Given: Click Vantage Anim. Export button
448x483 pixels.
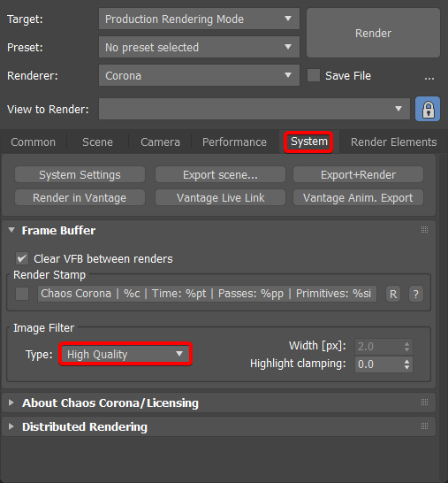Looking at the screenshot, I should 358,197.
